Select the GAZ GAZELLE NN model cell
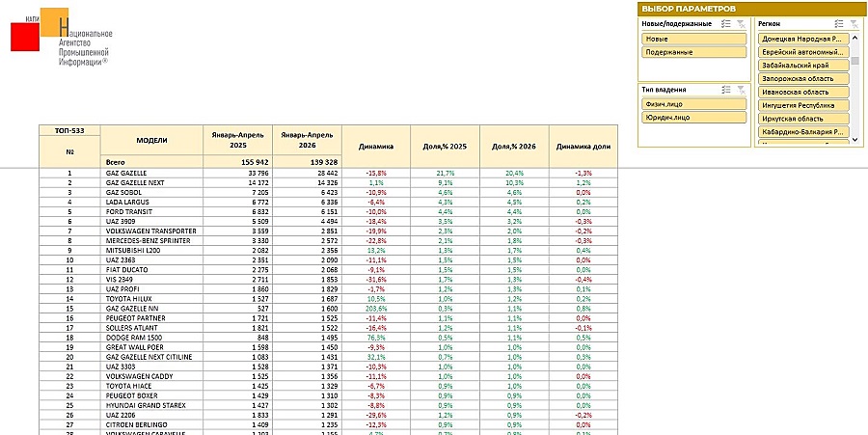Screen dimensions: 868x435 point(151,309)
